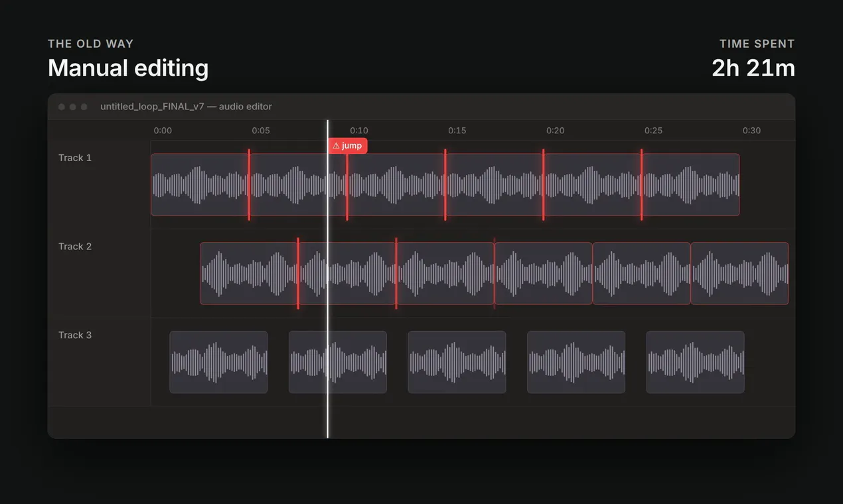The height and width of the screenshot is (504, 843).
Task: Click the first clip segment on Track 1
Action: 200,185
